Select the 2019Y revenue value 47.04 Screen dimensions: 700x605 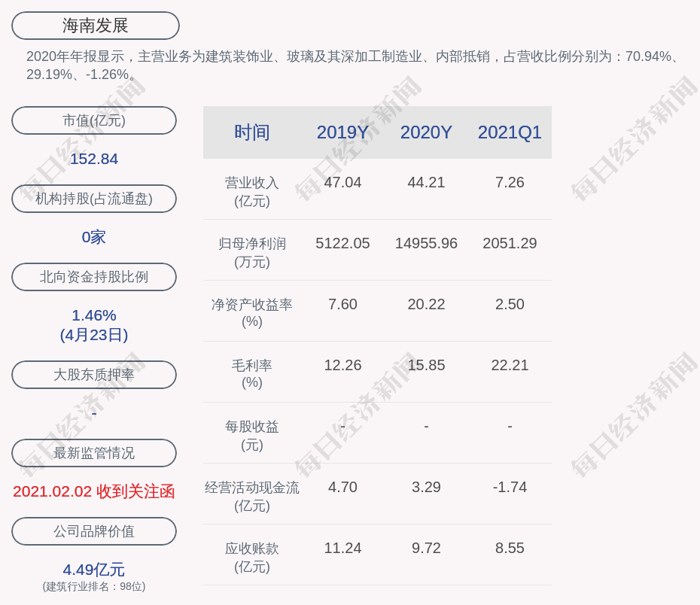tap(343, 183)
